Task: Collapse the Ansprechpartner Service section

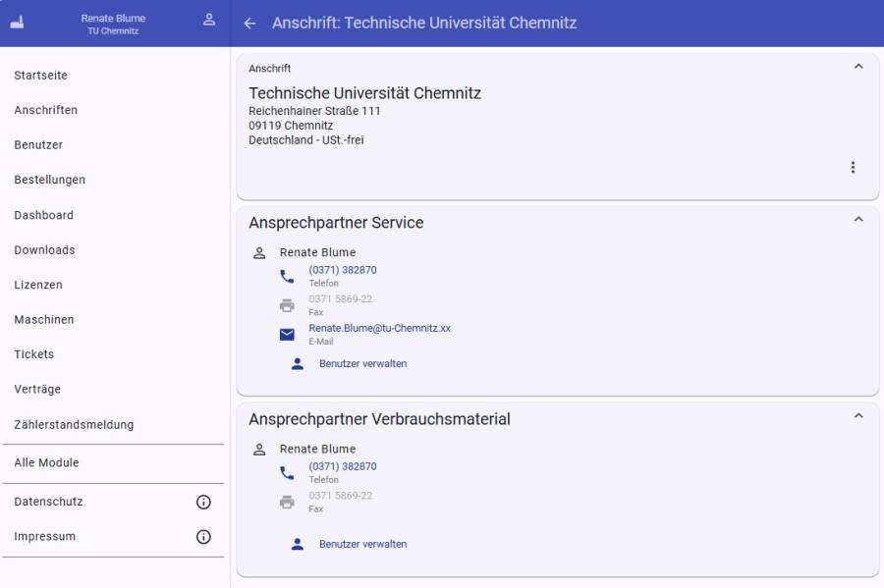Action: (858, 219)
